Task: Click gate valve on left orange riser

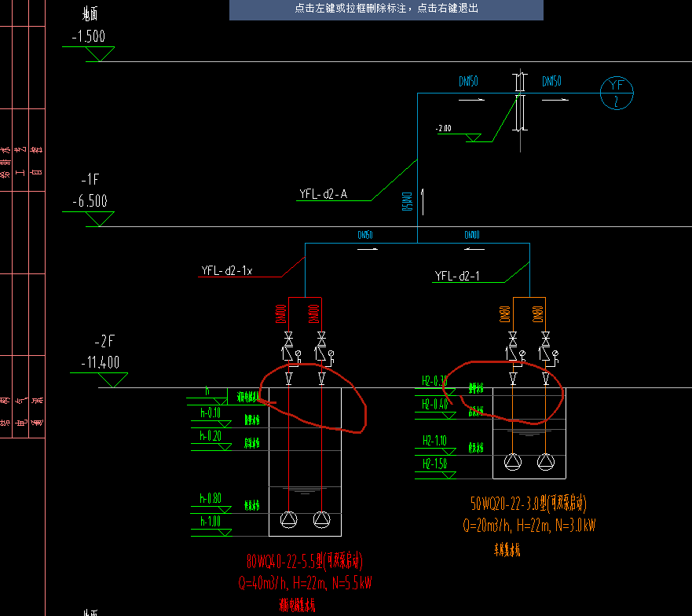Action: click(x=513, y=339)
